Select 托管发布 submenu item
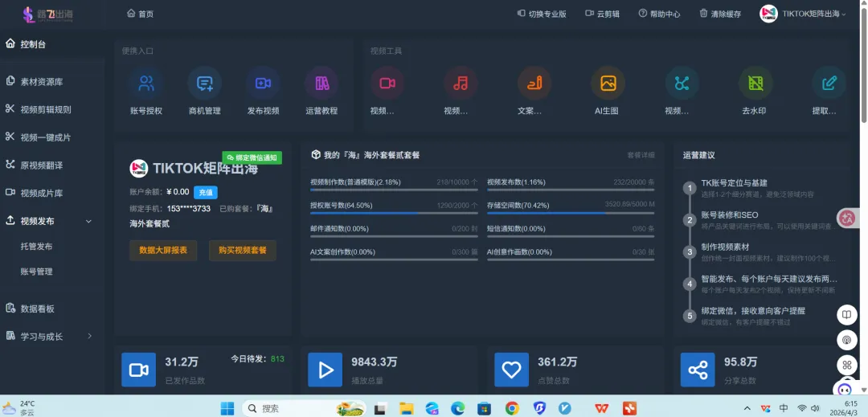 pos(36,247)
